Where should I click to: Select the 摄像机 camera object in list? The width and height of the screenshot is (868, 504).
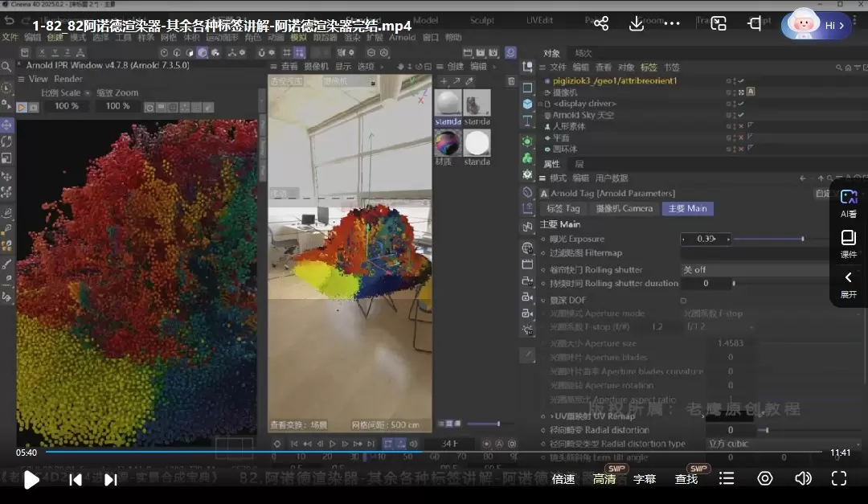(565, 92)
